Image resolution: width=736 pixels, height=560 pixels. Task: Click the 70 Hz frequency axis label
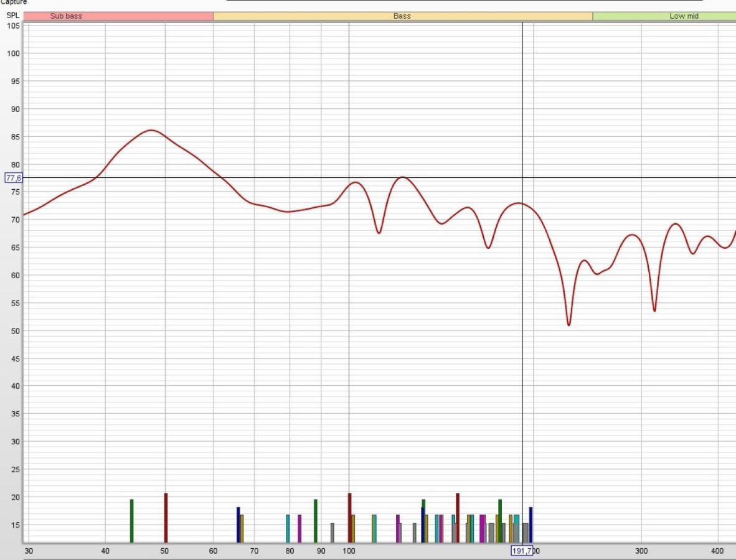pyautogui.click(x=254, y=551)
